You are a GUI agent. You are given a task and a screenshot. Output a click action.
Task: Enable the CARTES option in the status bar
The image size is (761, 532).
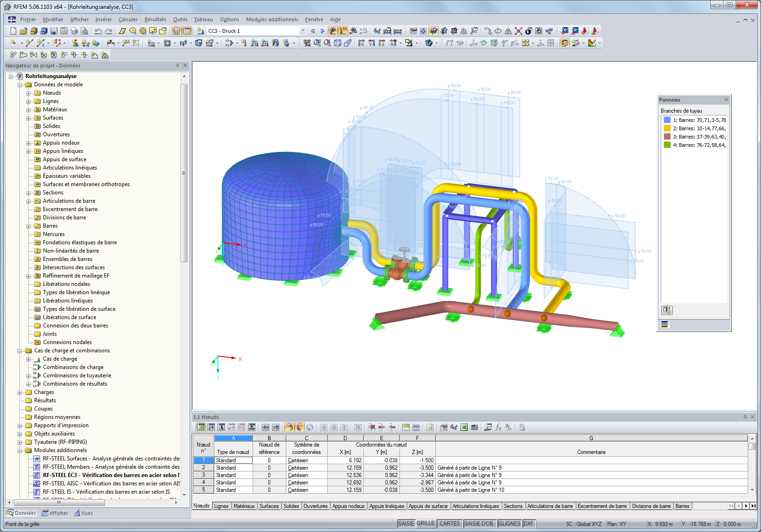pyautogui.click(x=449, y=523)
